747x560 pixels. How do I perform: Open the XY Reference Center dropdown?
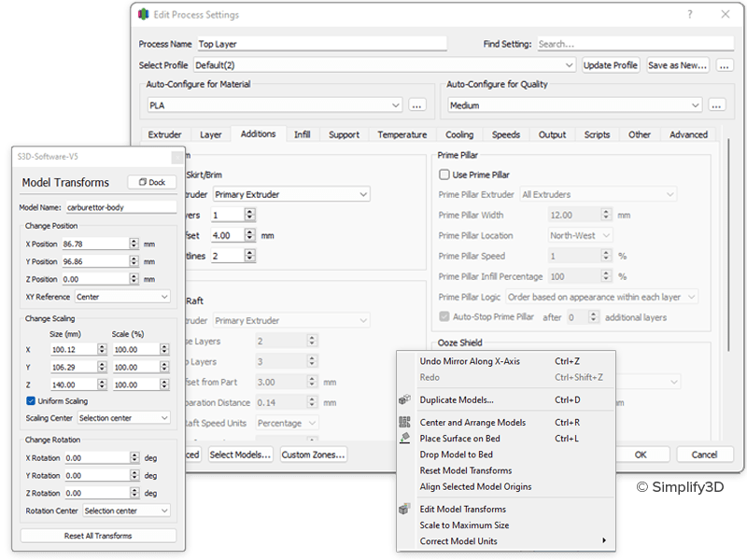coord(122,297)
